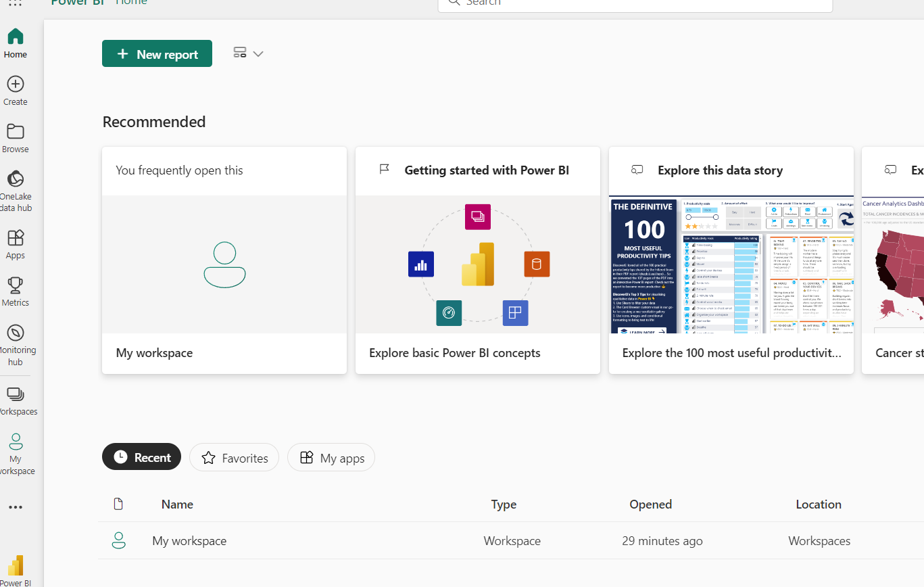The image size is (924, 587).
Task: Switch to the Favorites tab
Action: 234,457
